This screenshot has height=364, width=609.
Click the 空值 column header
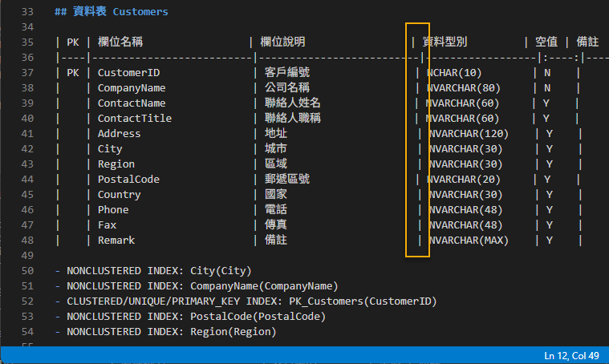click(546, 42)
